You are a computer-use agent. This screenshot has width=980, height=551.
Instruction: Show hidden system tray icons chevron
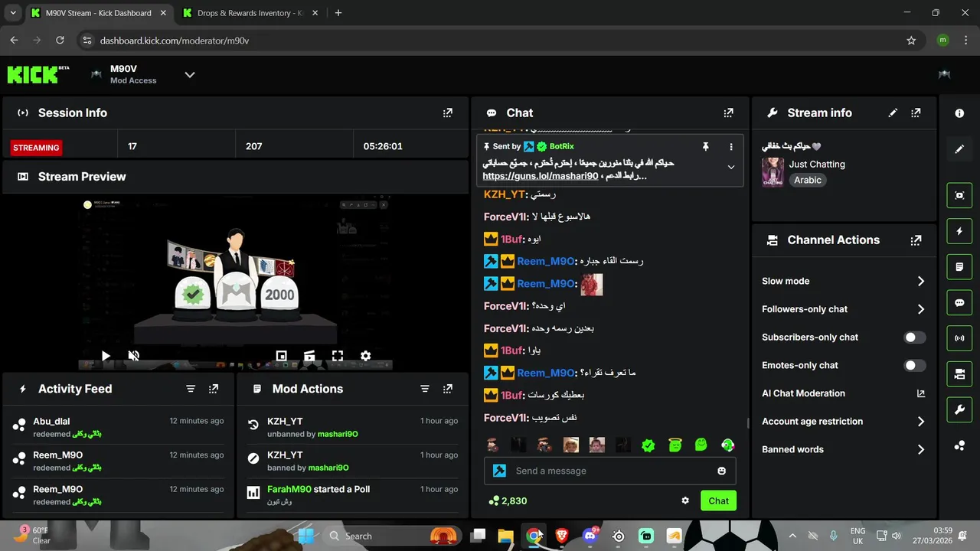(792, 536)
